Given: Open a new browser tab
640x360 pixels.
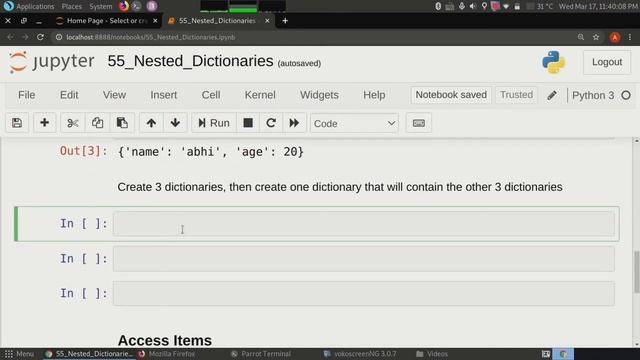Looking at the screenshot, I should pyautogui.click(x=285, y=20).
